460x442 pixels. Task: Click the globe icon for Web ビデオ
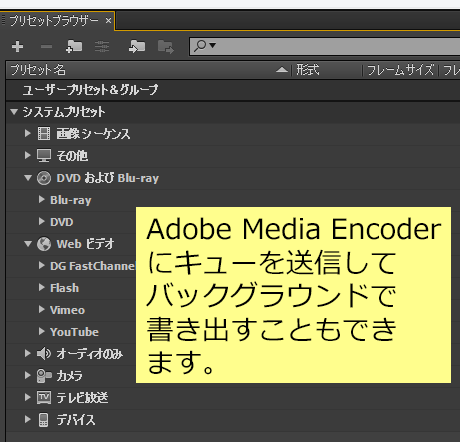click(44, 244)
